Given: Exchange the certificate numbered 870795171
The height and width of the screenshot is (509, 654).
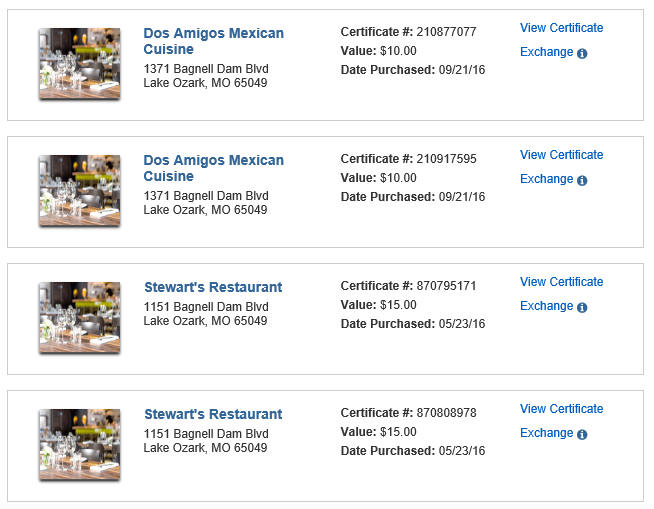Looking at the screenshot, I should click(546, 306).
